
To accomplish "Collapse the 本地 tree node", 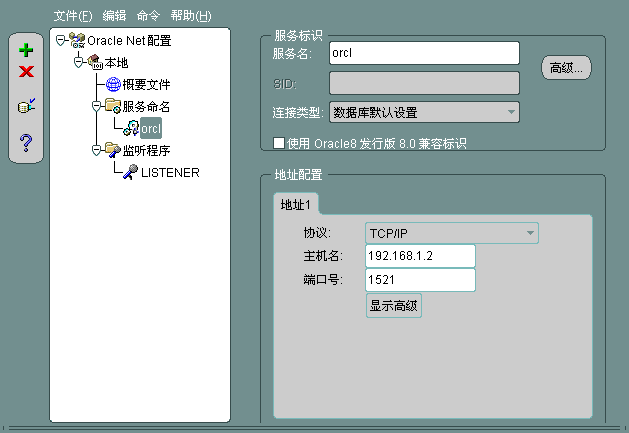I will click(79, 62).
